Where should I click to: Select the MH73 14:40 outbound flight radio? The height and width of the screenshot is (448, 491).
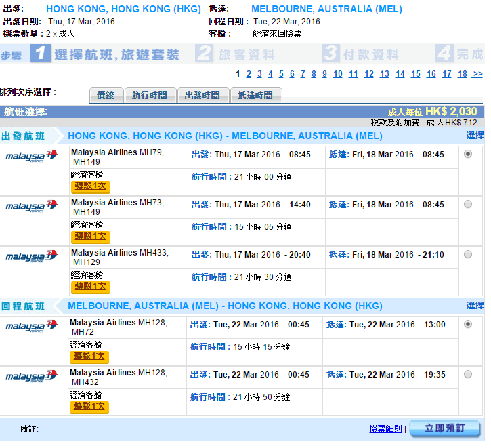click(x=468, y=204)
